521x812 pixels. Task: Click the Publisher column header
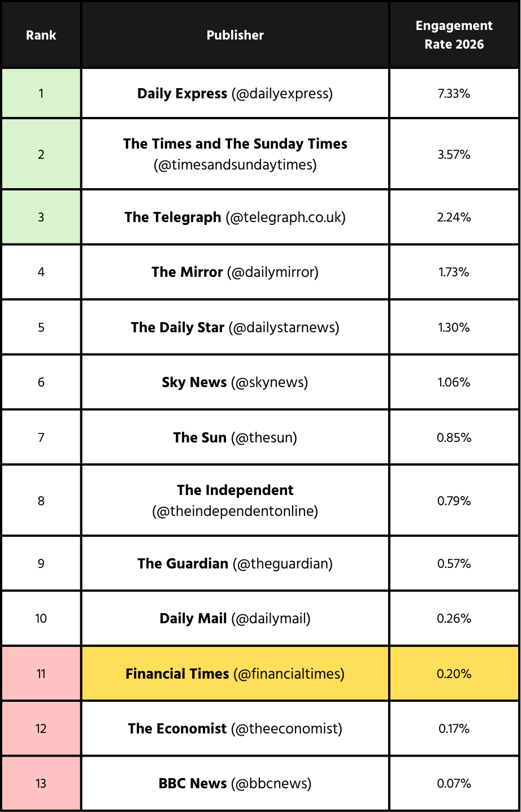235,35
